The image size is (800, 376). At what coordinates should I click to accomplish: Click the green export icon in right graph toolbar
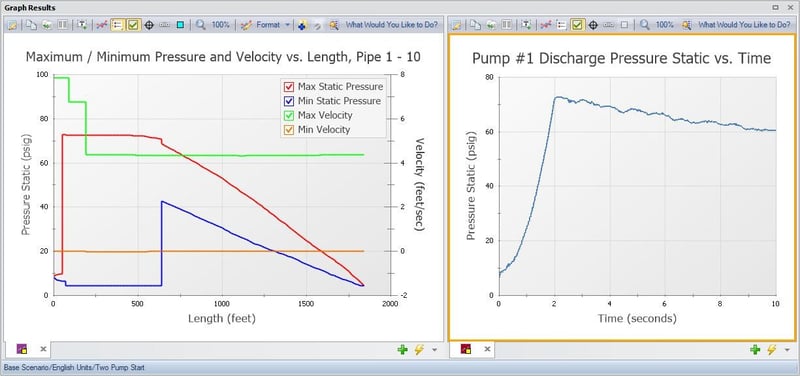pyautogui.click(x=491, y=24)
